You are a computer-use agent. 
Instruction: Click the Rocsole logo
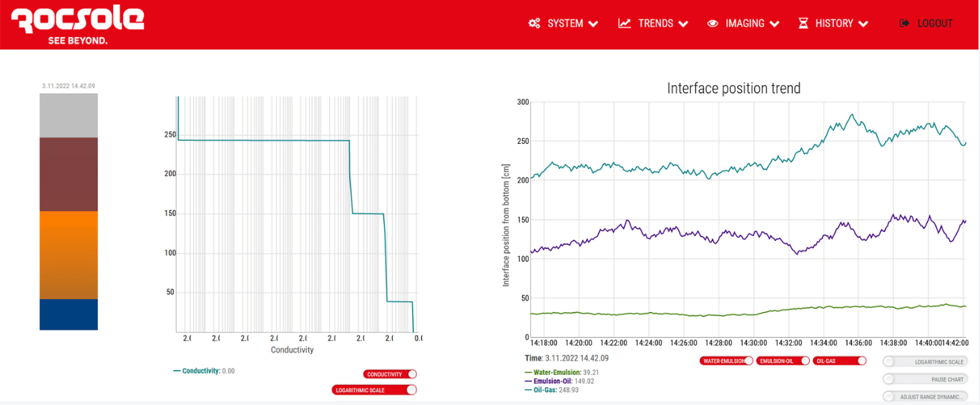coord(77,25)
